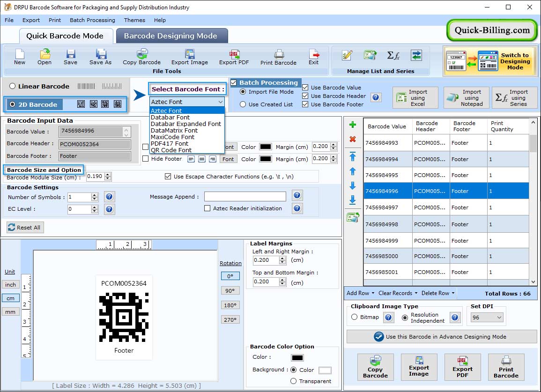Click the Copy Barcode toolbar icon
The height and width of the screenshot is (392, 541).
point(142,57)
